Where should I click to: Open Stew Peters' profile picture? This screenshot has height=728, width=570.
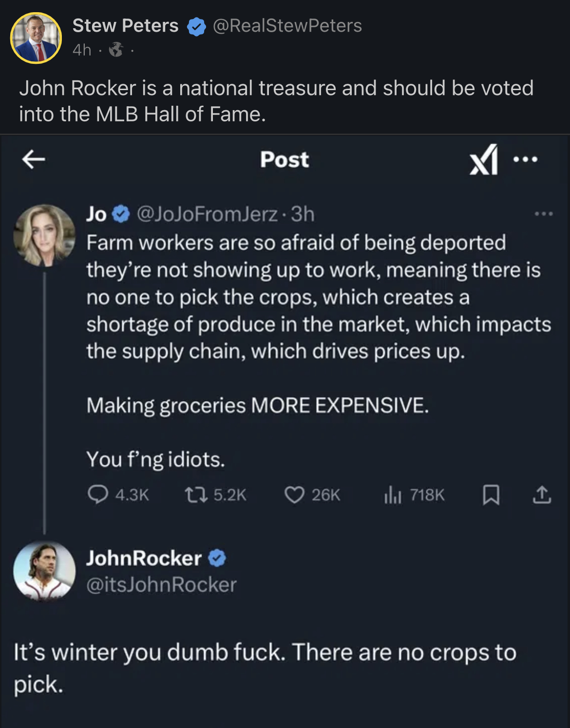(36, 38)
